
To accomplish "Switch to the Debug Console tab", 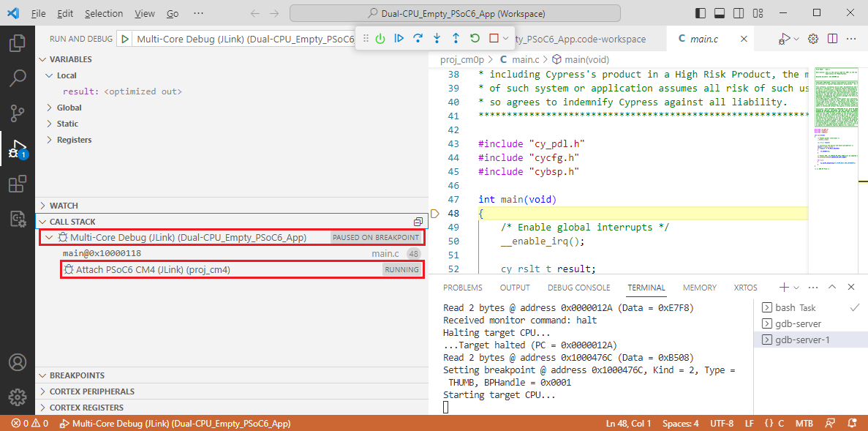I will click(578, 288).
